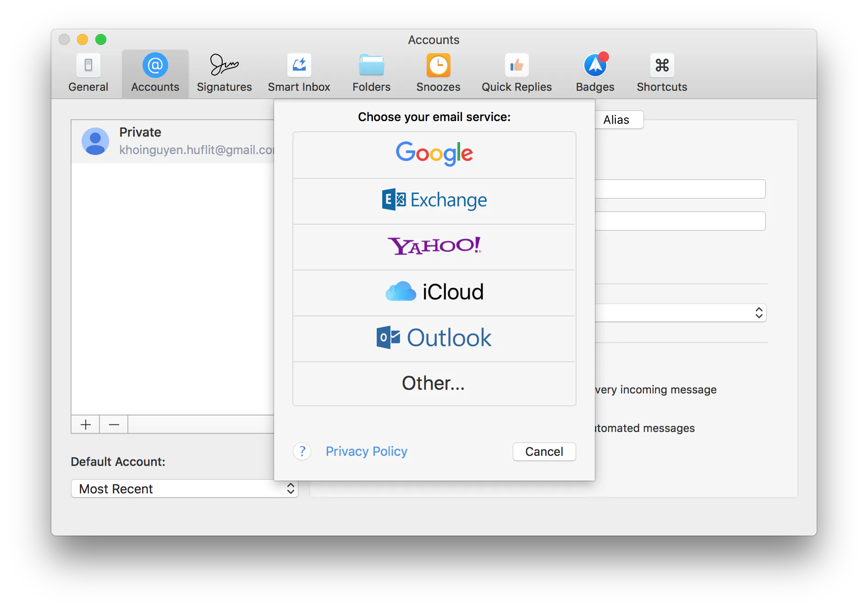Open the Snoozes preferences
Screen dimensions: 868x609
(x=438, y=73)
